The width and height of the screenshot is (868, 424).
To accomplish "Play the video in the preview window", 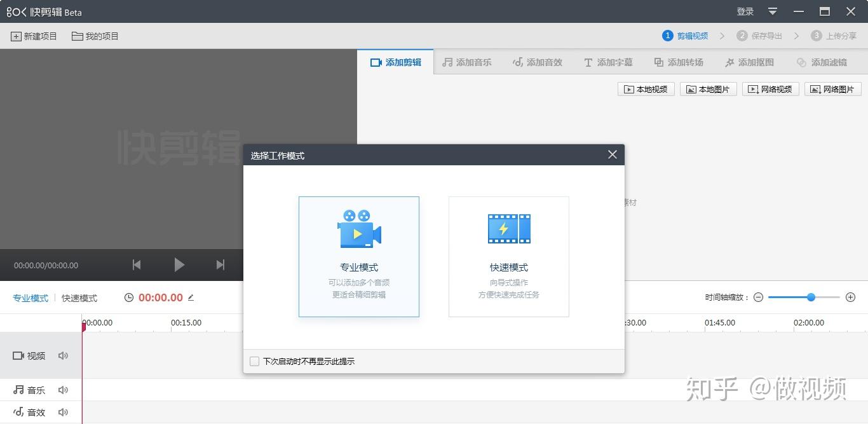I will click(179, 265).
